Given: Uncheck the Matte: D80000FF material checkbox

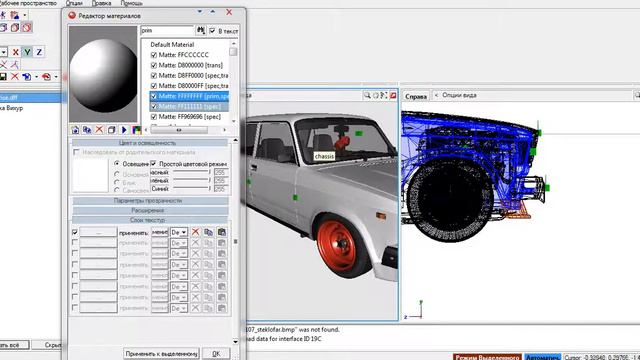Looking at the screenshot, I should pos(154,86).
